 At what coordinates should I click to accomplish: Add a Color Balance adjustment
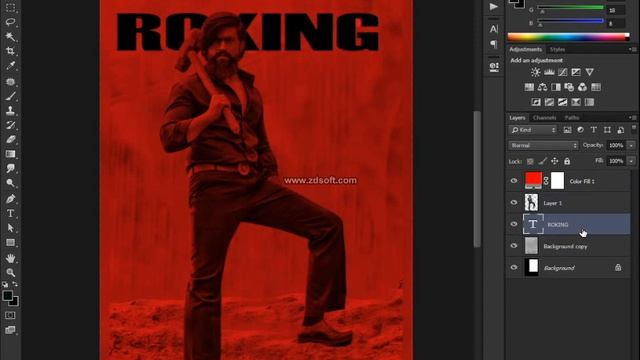click(x=542, y=87)
